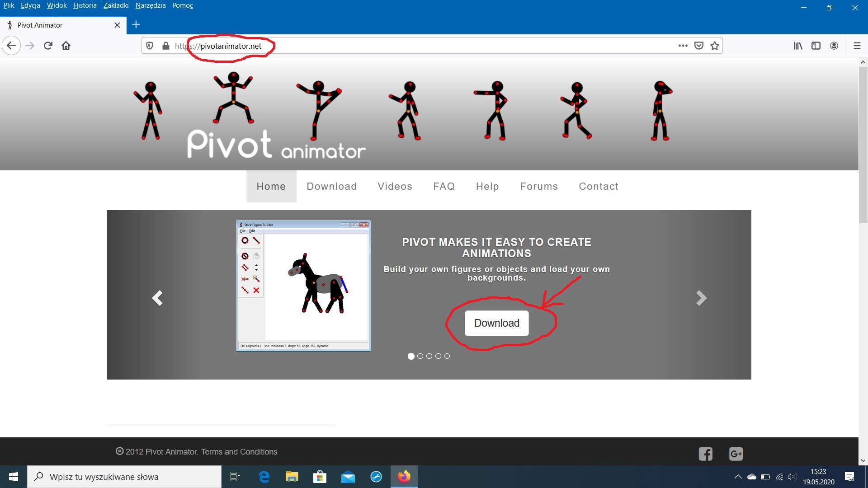The image size is (868, 488).
Task: Click the forward navigation arrow
Action: pyautogui.click(x=30, y=46)
